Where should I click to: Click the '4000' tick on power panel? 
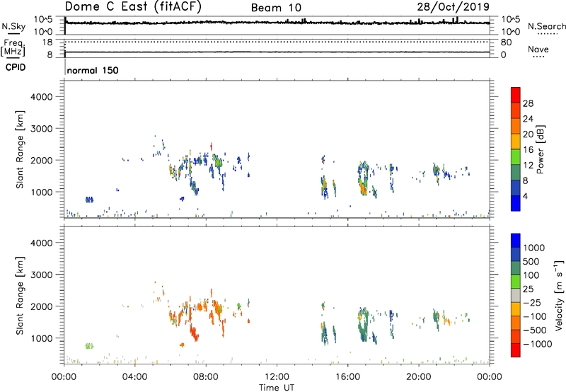(42, 97)
